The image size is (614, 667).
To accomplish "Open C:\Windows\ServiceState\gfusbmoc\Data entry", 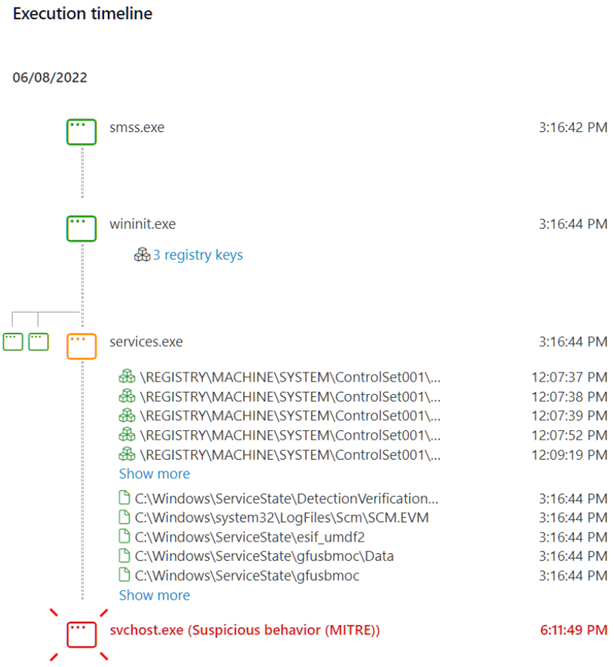I will coord(264,556).
